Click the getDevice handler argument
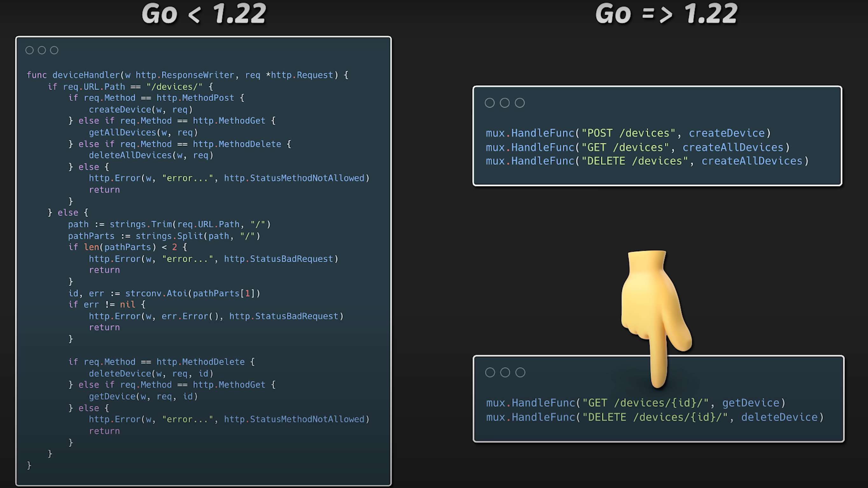Image resolution: width=868 pixels, height=488 pixels. (751, 403)
